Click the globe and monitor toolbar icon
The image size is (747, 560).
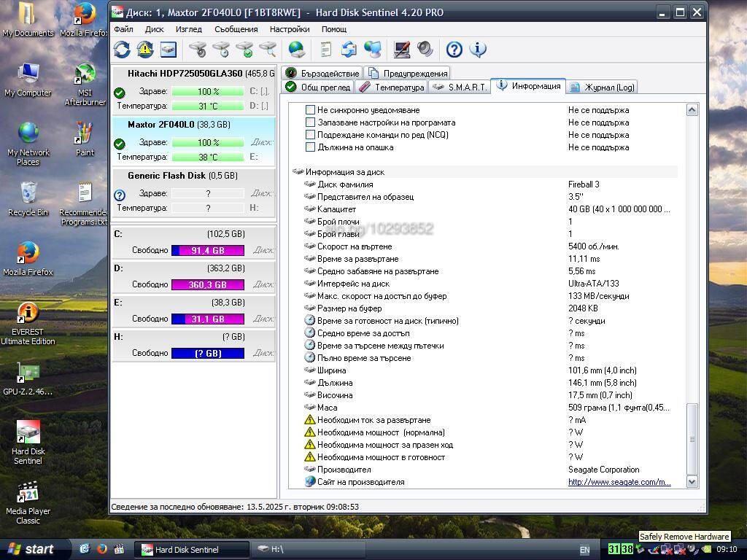click(x=373, y=49)
